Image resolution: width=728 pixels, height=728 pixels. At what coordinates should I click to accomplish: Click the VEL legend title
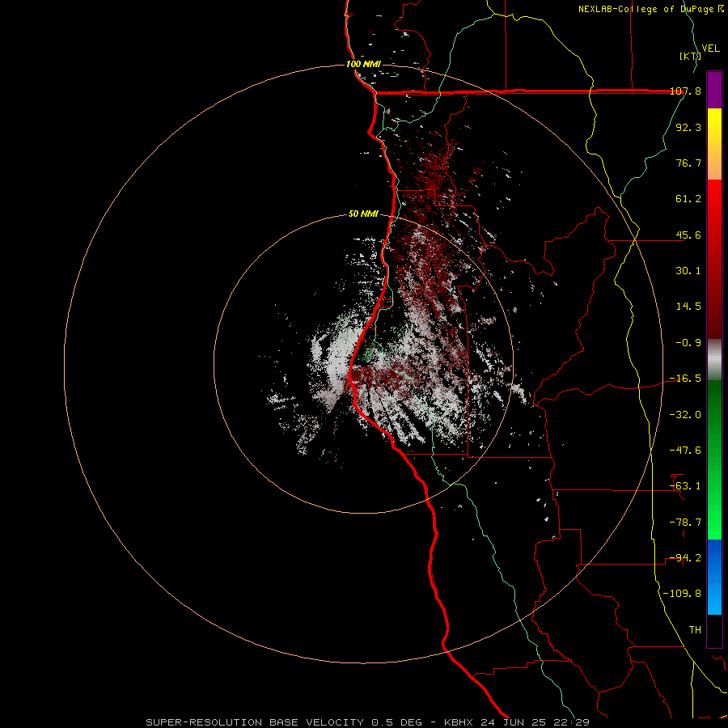[x=711, y=49]
